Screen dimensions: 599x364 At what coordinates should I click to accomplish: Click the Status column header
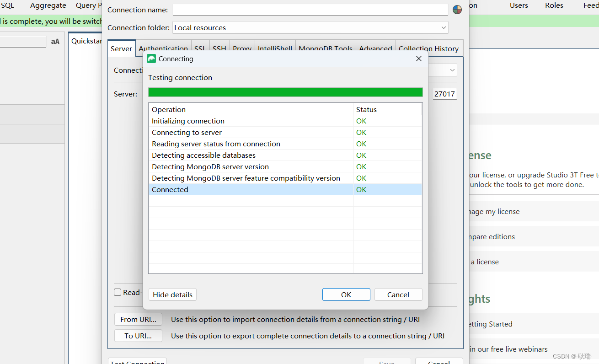[387, 109]
